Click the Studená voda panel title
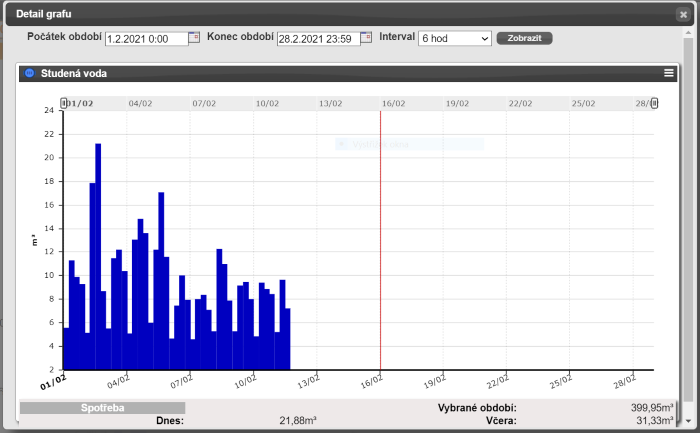Viewport: 700px width, 433px height. coord(74,73)
